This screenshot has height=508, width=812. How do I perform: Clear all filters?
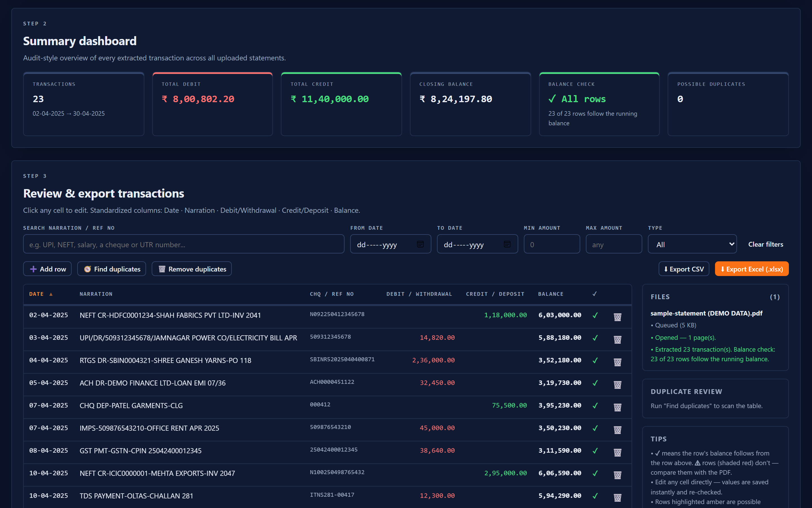coord(765,244)
